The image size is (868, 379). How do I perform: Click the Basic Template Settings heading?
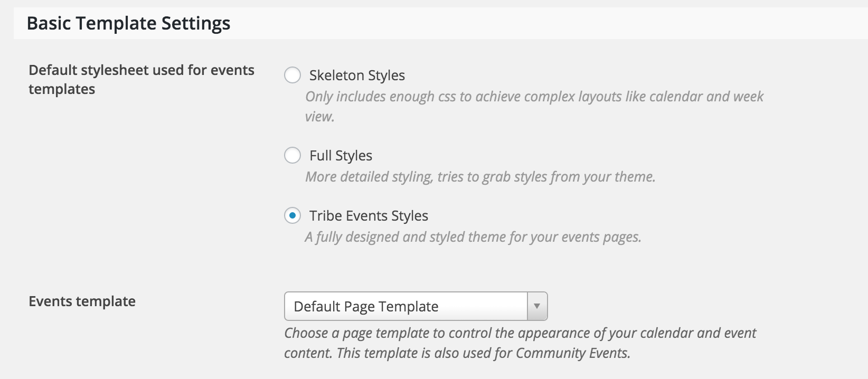(x=128, y=23)
